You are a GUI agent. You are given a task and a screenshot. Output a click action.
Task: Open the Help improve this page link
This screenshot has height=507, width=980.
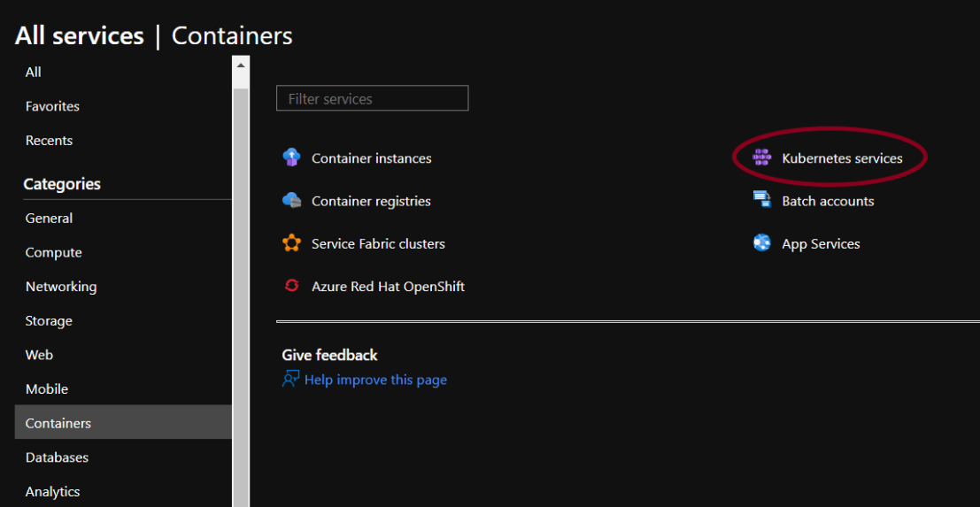coord(375,380)
